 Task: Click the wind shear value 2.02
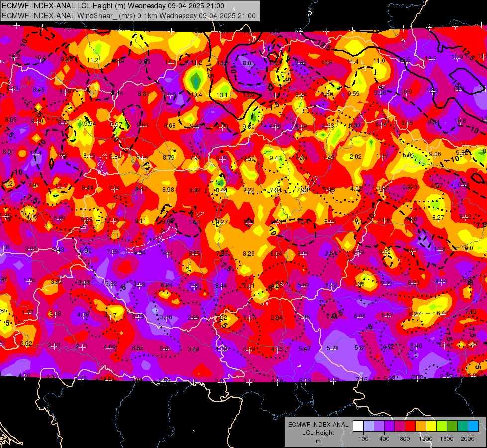coord(355,157)
